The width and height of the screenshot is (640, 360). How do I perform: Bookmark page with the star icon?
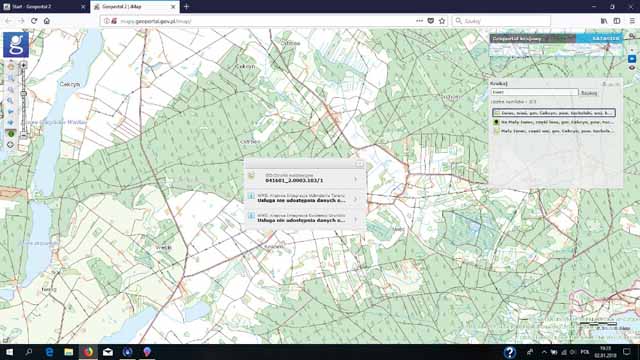coord(442,21)
